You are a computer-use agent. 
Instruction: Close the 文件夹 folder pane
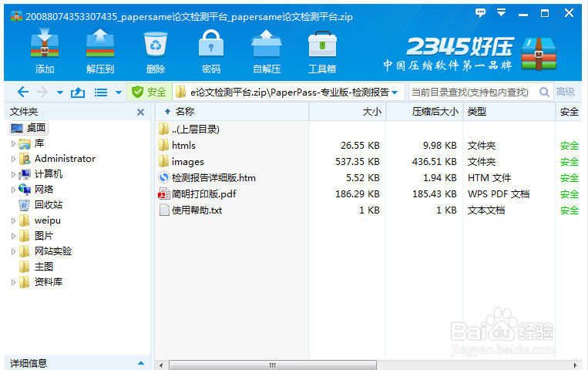pos(140,112)
